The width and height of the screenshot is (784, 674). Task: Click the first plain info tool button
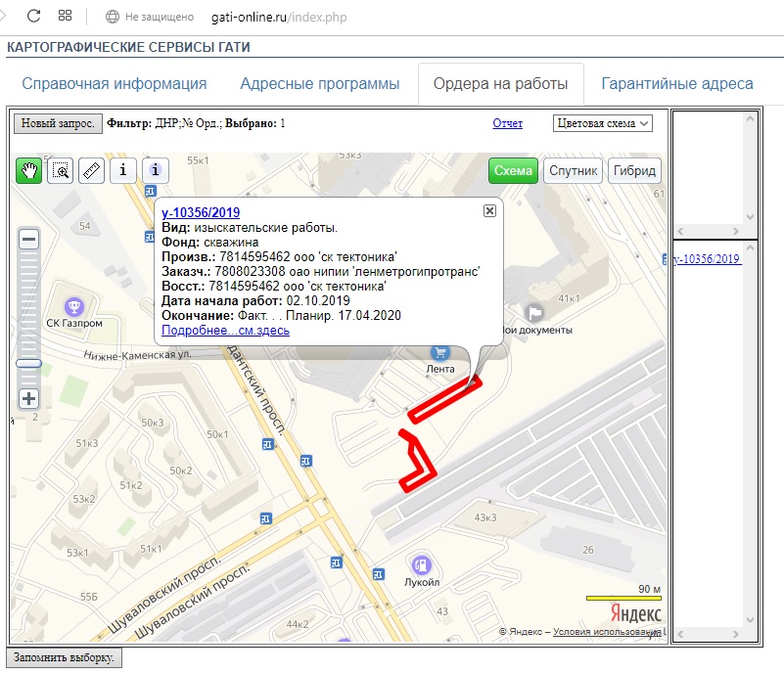(x=122, y=170)
